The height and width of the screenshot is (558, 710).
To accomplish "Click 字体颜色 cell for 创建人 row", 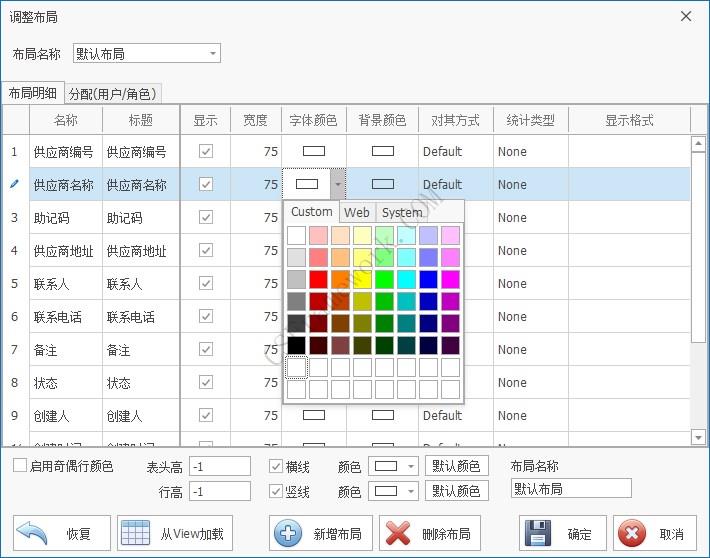I will pyautogui.click(x=314, y=415).
